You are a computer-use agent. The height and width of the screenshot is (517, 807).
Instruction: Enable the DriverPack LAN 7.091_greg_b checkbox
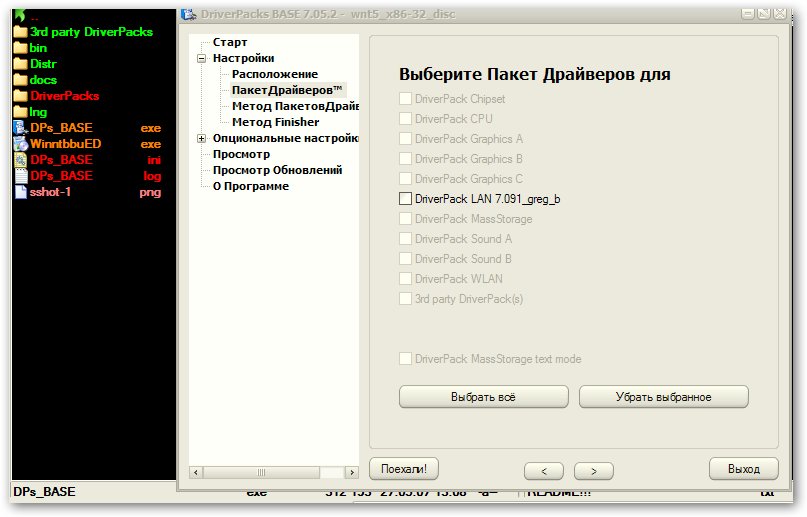(405, 199)
